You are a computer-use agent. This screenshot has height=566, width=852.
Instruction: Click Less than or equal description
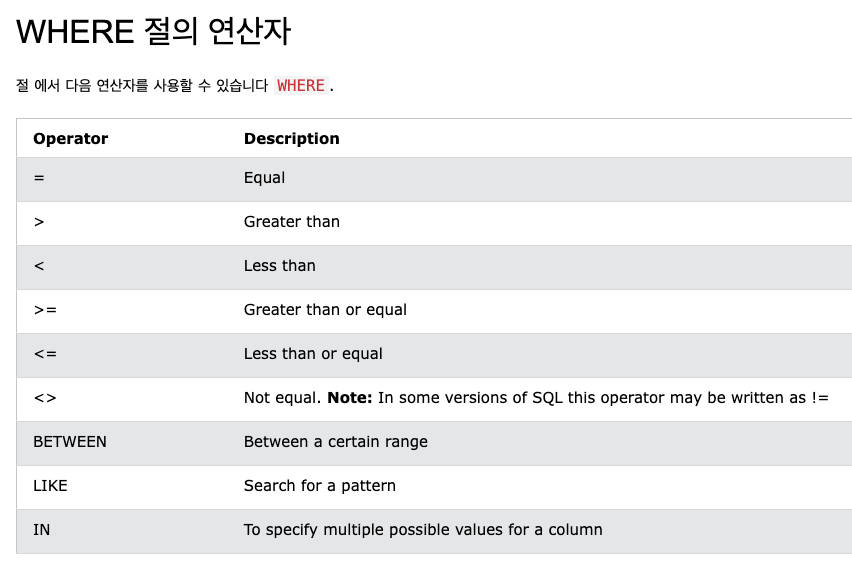click(x=314, y=354)
